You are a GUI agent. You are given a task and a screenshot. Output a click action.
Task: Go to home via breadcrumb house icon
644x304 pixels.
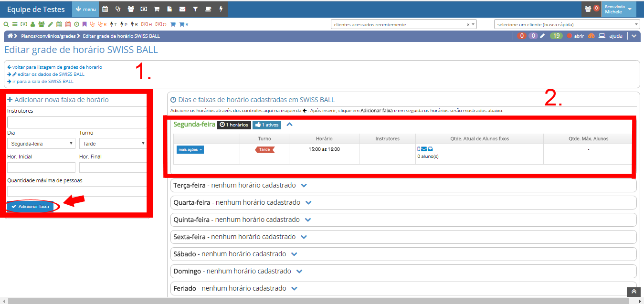click(x=10, y=36)
